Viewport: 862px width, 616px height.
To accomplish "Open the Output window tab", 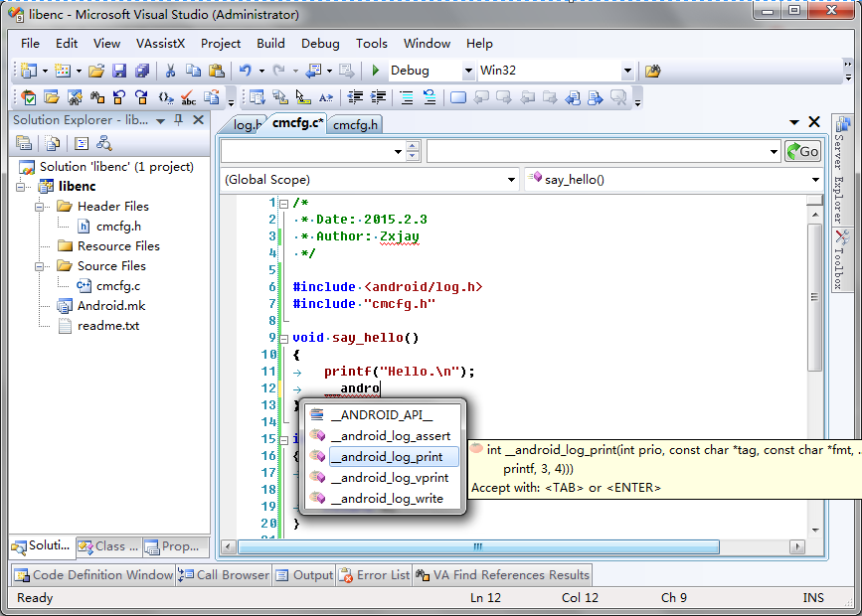I will coord(304,575).
